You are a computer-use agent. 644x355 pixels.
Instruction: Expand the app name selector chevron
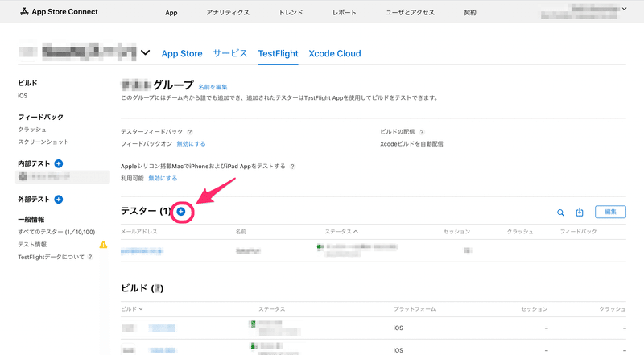146,52
